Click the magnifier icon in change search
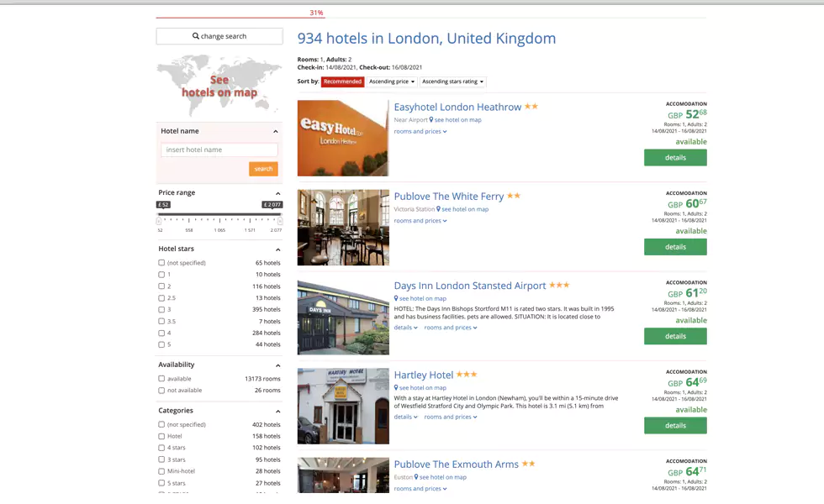824x504 pixels. click(196, 35)
